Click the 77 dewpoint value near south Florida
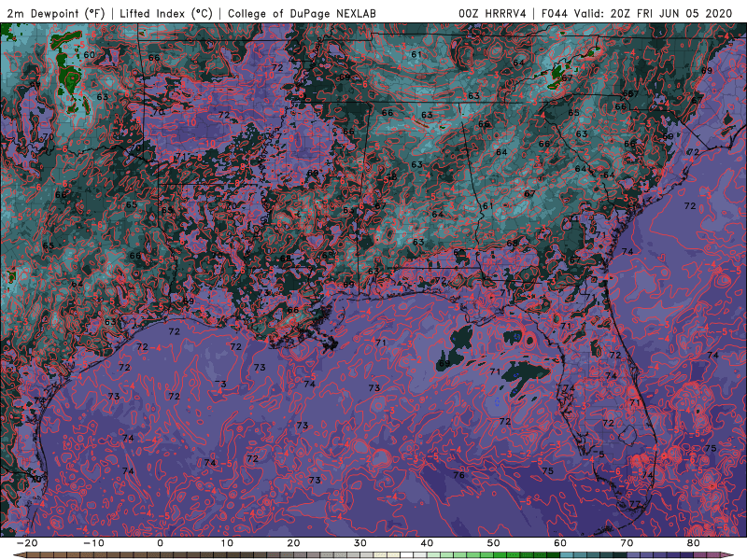The height and width of the screenshot is (560, 747). coord(635,504)
